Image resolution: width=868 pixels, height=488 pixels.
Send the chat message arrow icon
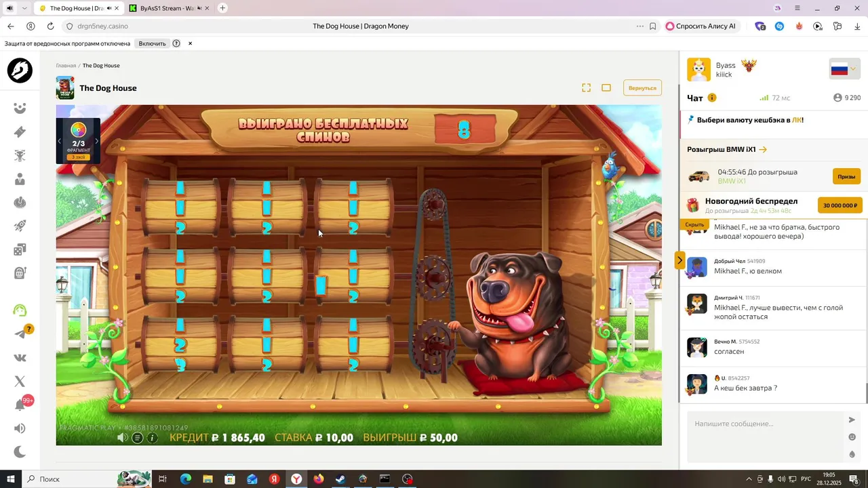pos(852,420)
